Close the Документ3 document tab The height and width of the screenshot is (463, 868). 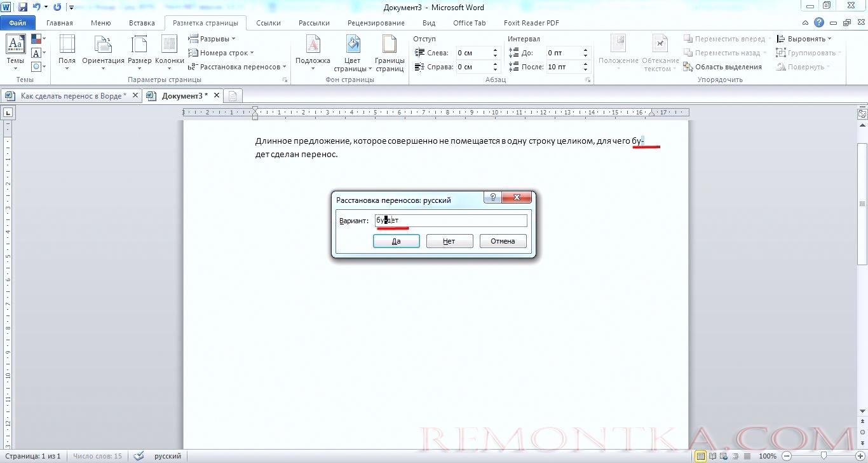(x=216, y=95)
